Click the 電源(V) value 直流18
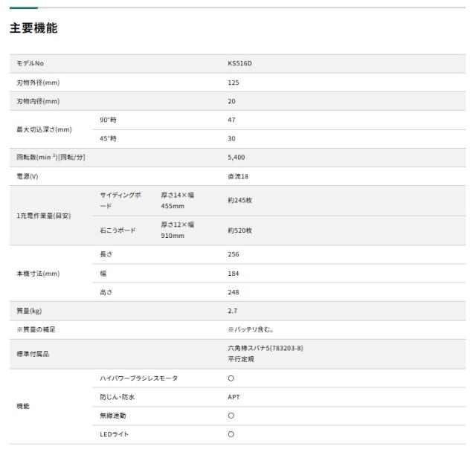Screen dimensions: 476x452 point(238,176)
